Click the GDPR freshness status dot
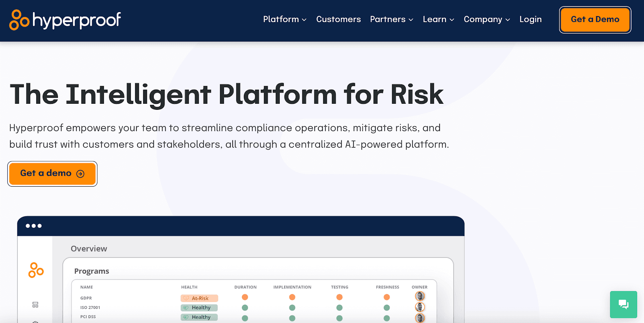Viewport: 644px width, 323px height. click(387, 297)
